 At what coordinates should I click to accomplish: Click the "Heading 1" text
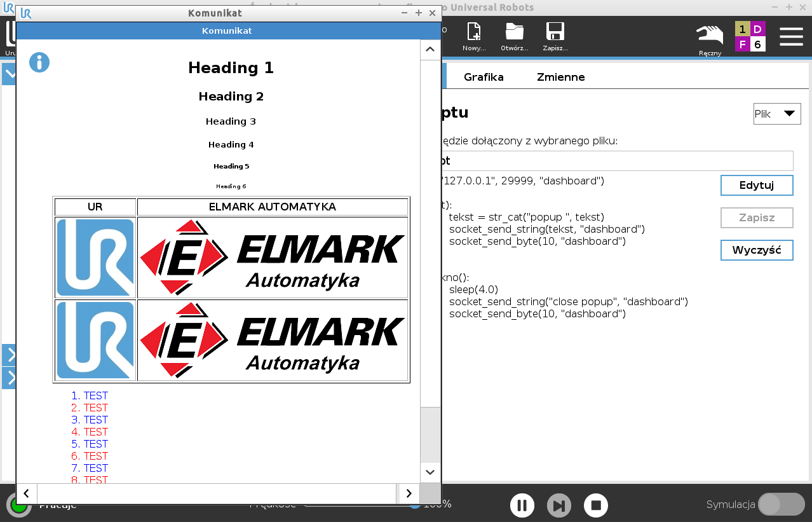(x=231, y=67)
